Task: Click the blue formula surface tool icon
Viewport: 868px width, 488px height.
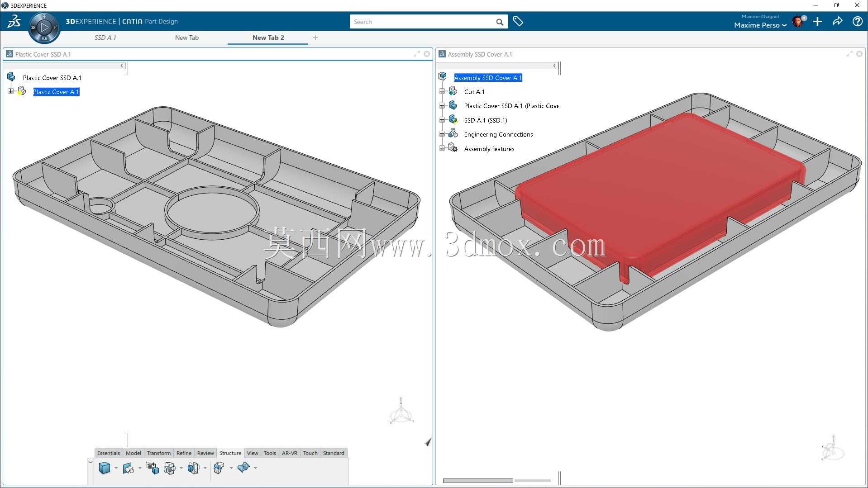Action: (243, 467)
